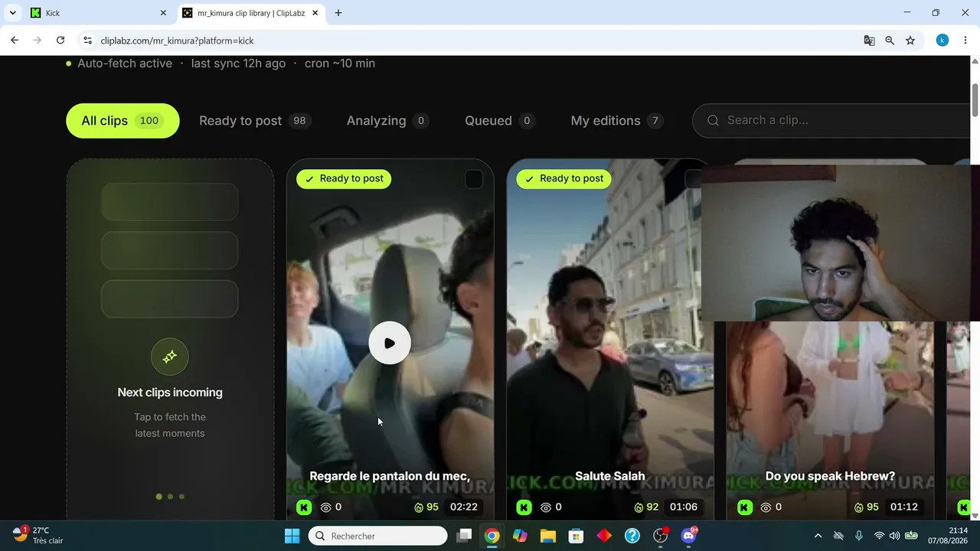The image size is (980, 551).
Task: Click the "Auto-fetch active" status text
Action: tap(125, 64)
